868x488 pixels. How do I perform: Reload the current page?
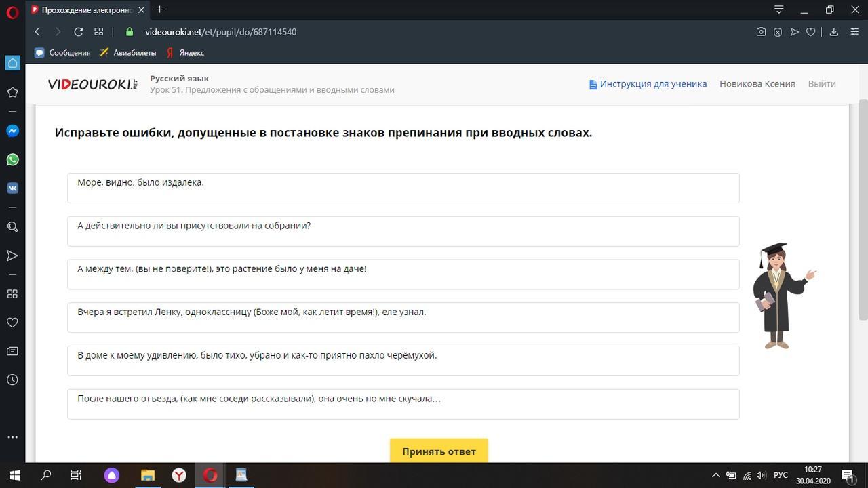click(78, 32)
